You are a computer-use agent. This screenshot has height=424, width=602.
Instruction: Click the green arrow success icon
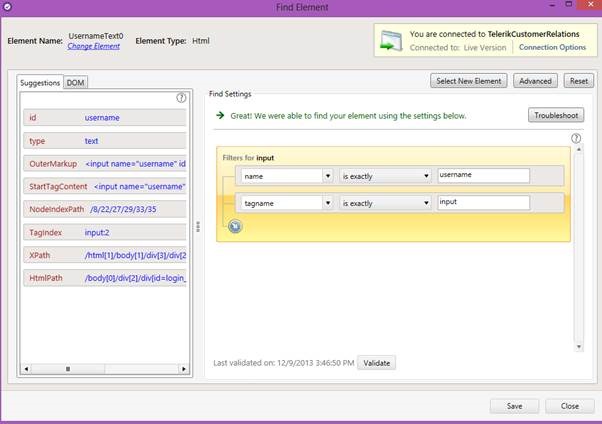coord(220,116)
